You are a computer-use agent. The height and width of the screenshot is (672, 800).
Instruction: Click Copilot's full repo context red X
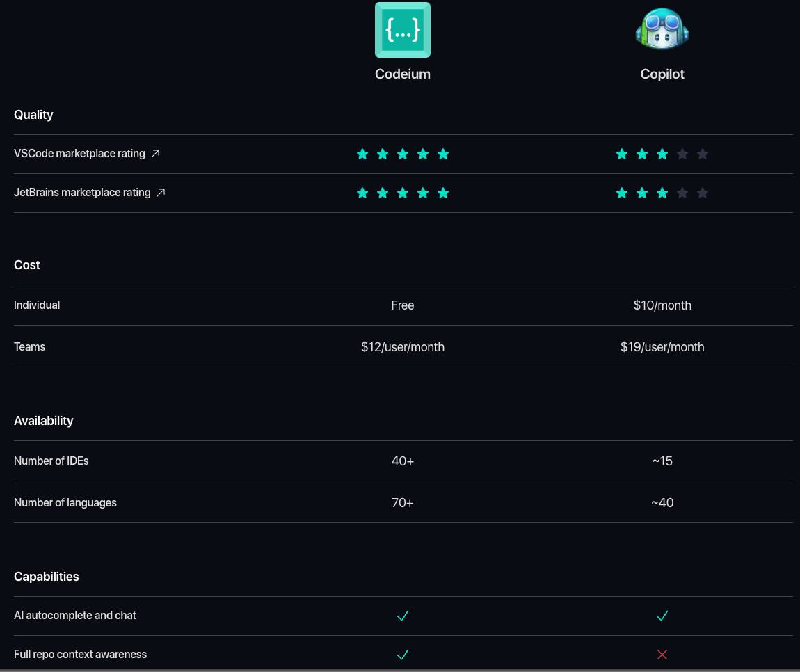tap(662, 655)
